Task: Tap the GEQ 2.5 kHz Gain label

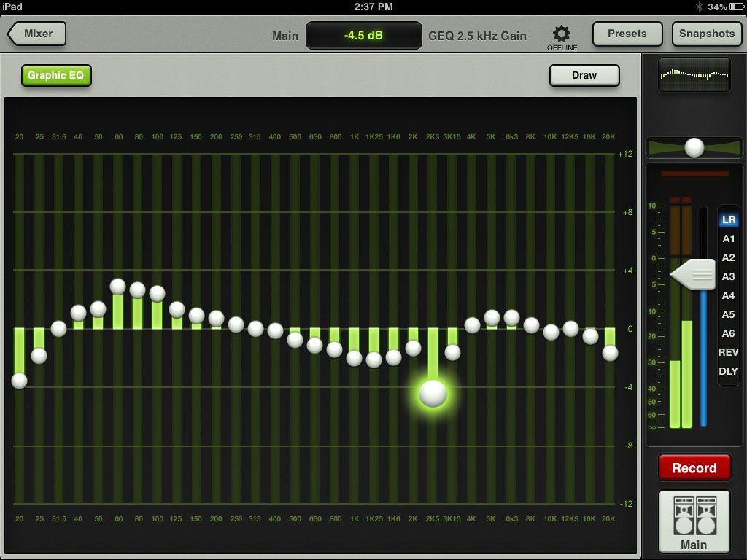Action: 477,36
